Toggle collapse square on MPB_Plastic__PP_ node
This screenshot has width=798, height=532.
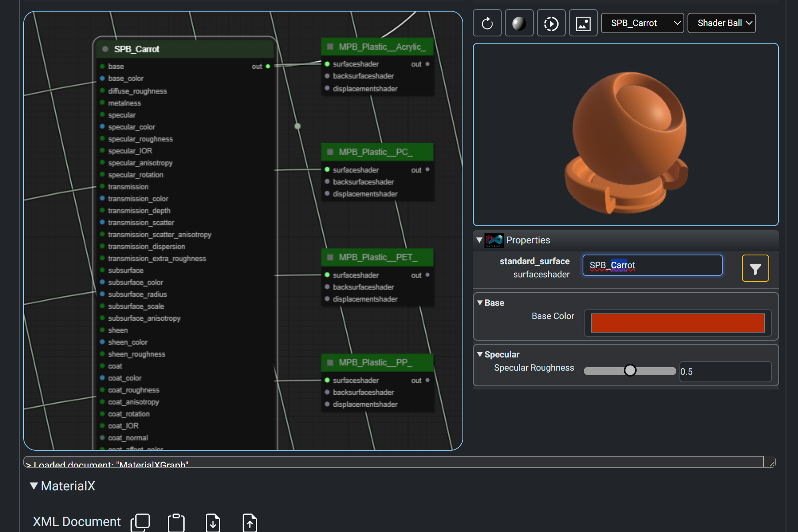point(330,363)
